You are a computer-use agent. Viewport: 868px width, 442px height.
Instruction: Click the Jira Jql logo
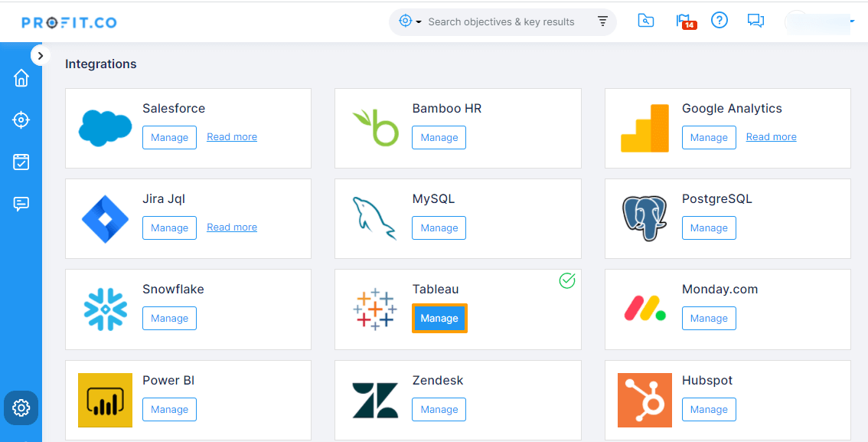pyautogui.click(x=105, y=219)
